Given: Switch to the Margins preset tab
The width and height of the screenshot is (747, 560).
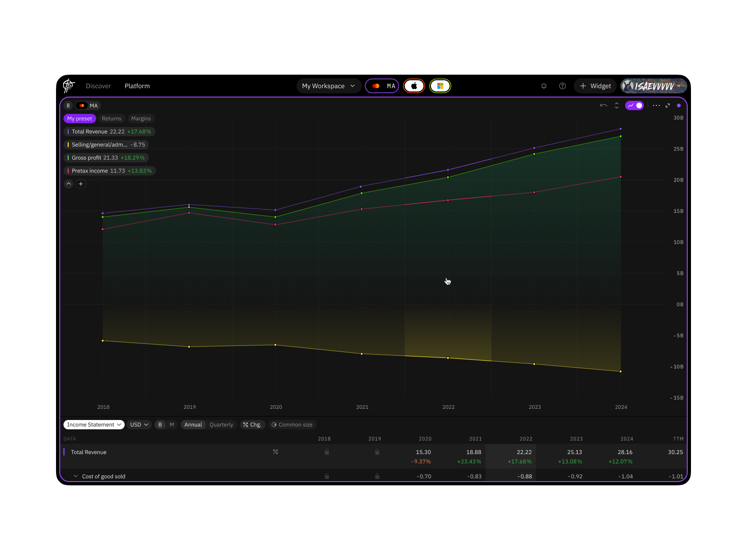Looking at the screenshot, I should (x=141, y=119).
